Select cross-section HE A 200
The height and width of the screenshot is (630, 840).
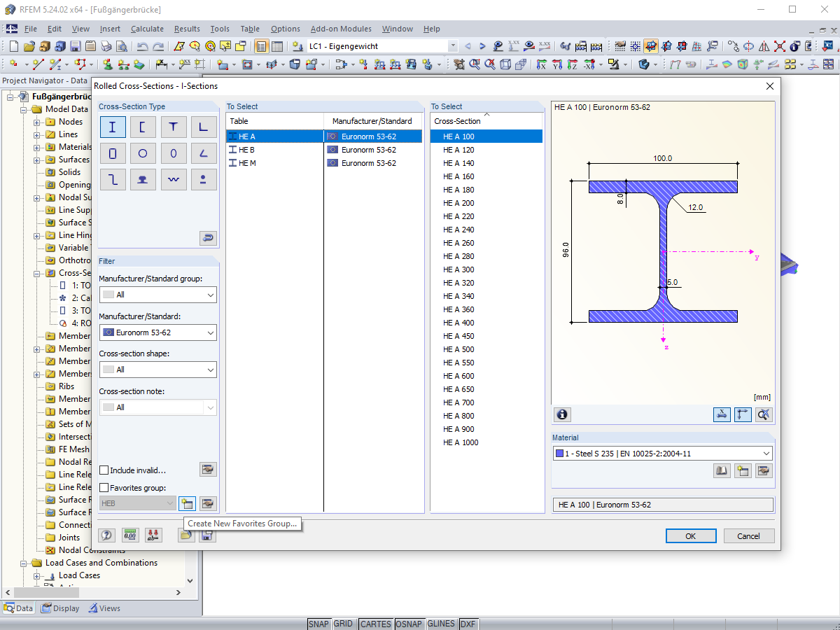[486, 203]
